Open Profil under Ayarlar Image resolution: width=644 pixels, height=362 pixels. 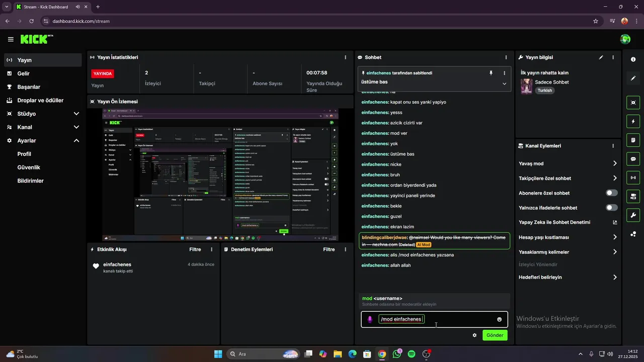24,154
